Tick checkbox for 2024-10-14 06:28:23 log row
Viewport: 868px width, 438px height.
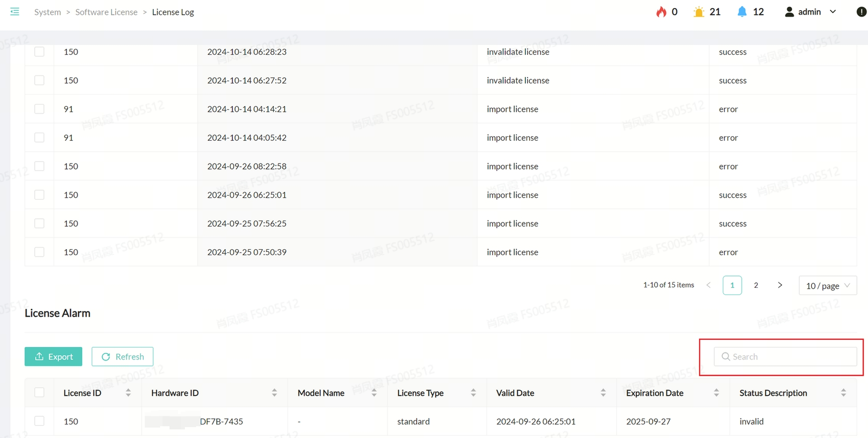[x=39, y=52]
